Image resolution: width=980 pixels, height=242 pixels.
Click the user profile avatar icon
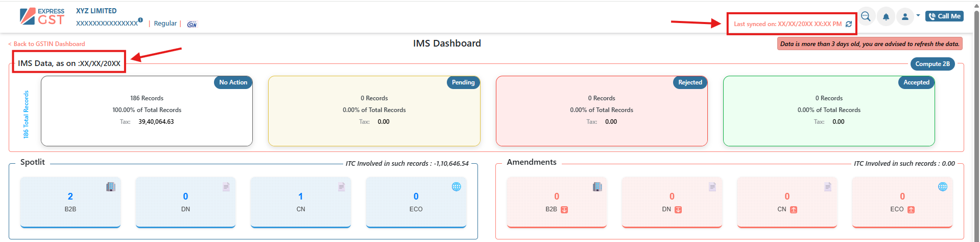[905, 17]
